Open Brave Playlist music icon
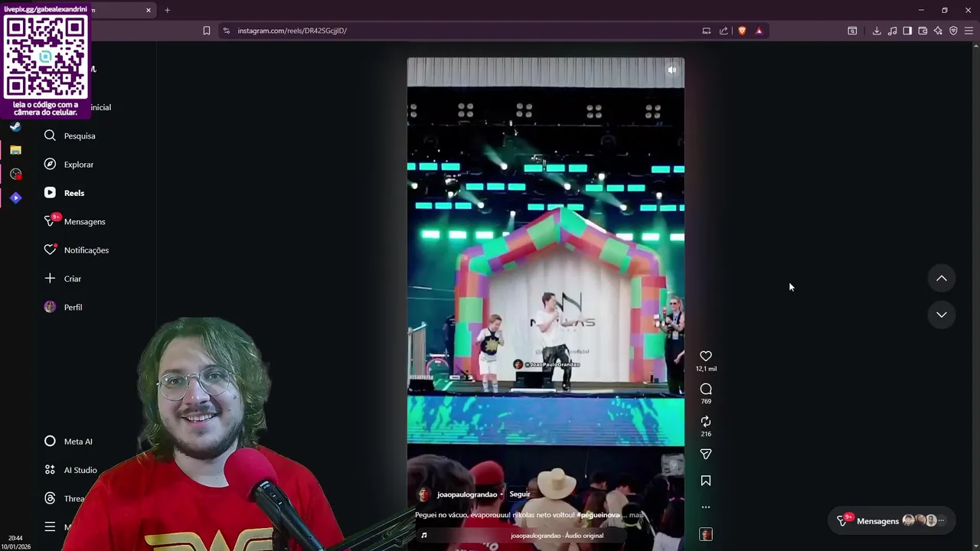The width and height of the screenshot is (980, 551). (x=892, y=31)
